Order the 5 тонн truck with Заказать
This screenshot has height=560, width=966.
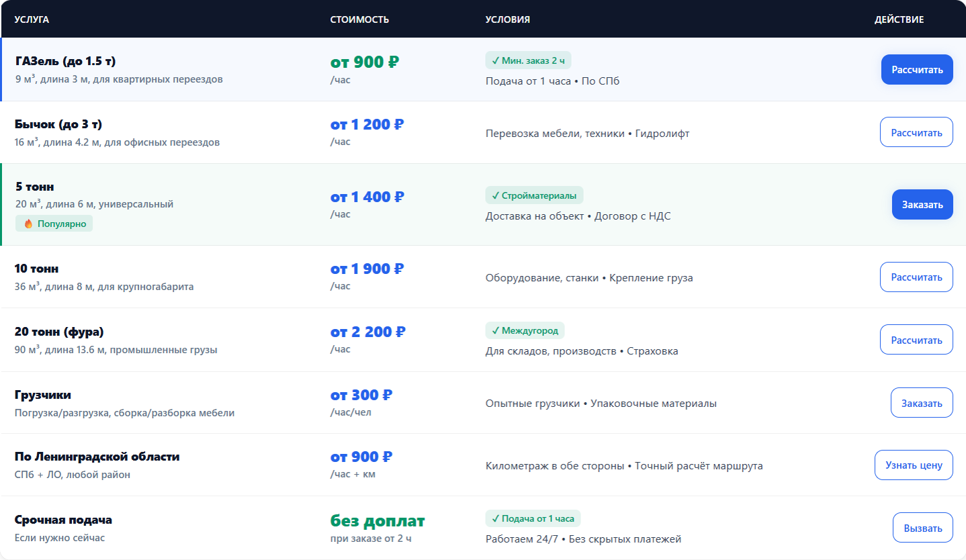tap(922, 204)
